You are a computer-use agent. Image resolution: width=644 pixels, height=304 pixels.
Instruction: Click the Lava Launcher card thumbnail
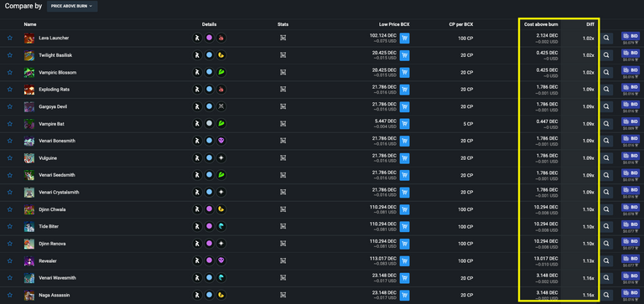point(29,39)
